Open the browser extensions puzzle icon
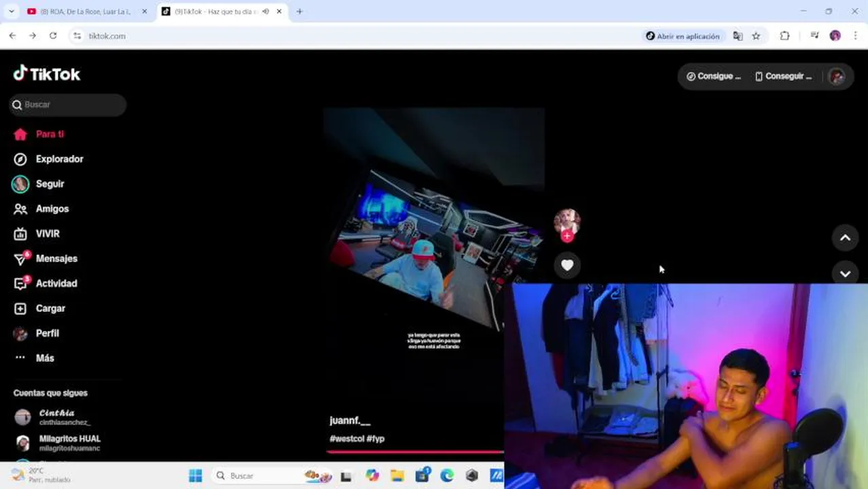 [784, 36]
